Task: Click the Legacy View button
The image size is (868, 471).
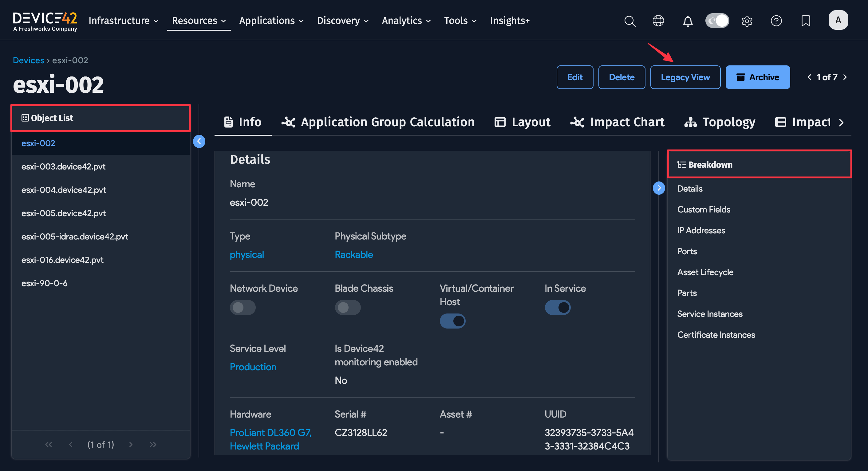Action: pos(685,77)
